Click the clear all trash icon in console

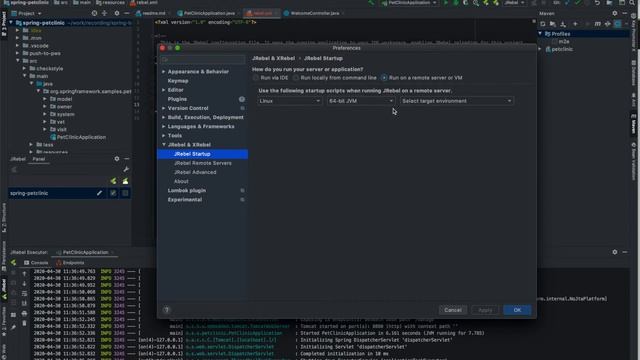click(24, 323)
